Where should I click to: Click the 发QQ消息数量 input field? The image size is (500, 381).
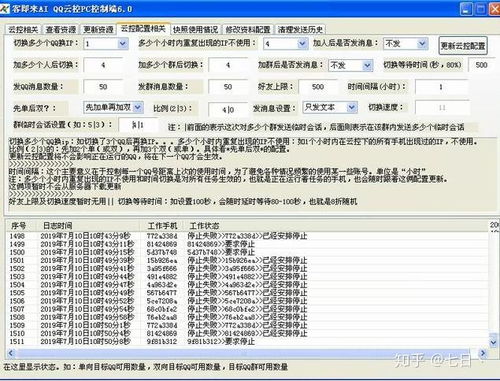pos(103,87)
